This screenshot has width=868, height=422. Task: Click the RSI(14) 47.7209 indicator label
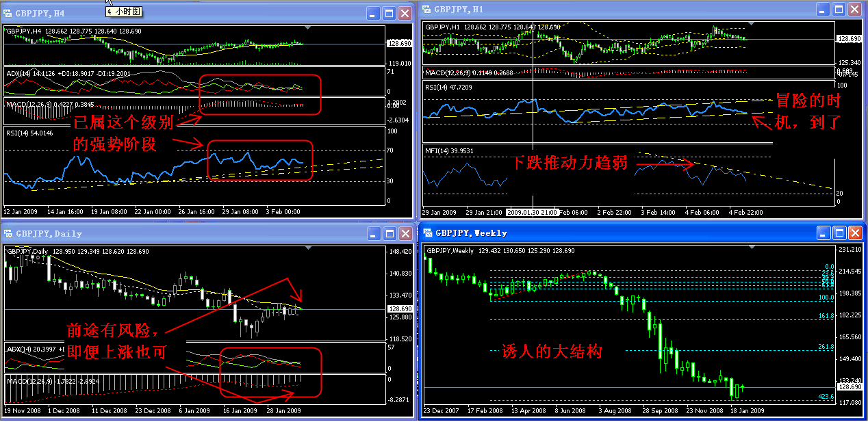(x=448, y=87)
